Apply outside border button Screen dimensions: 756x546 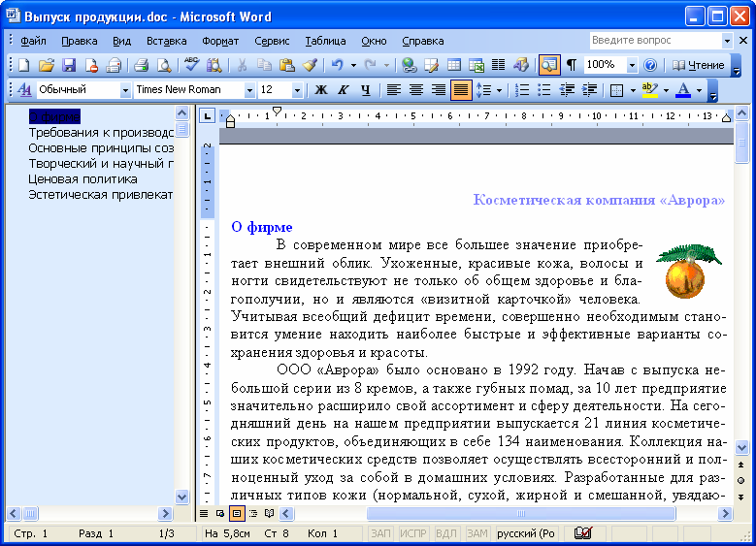[616, 89]
